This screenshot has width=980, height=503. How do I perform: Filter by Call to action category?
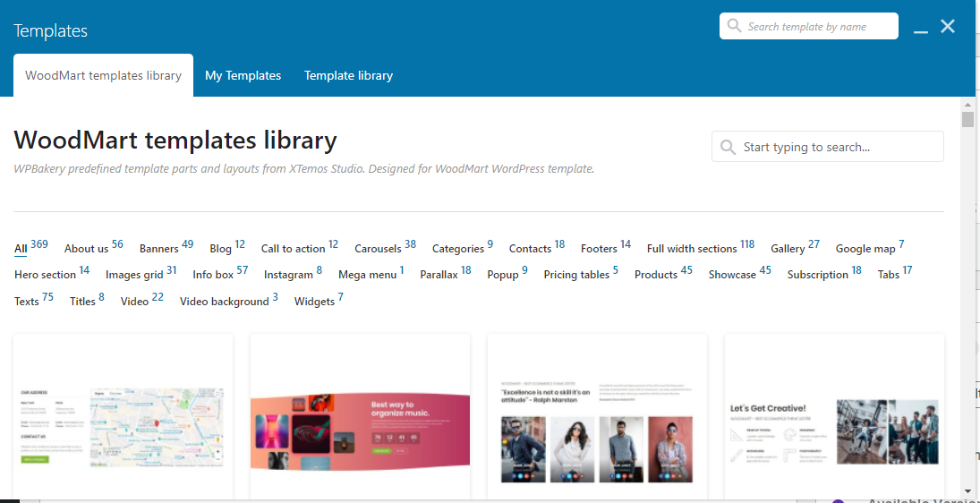(300, 247)
